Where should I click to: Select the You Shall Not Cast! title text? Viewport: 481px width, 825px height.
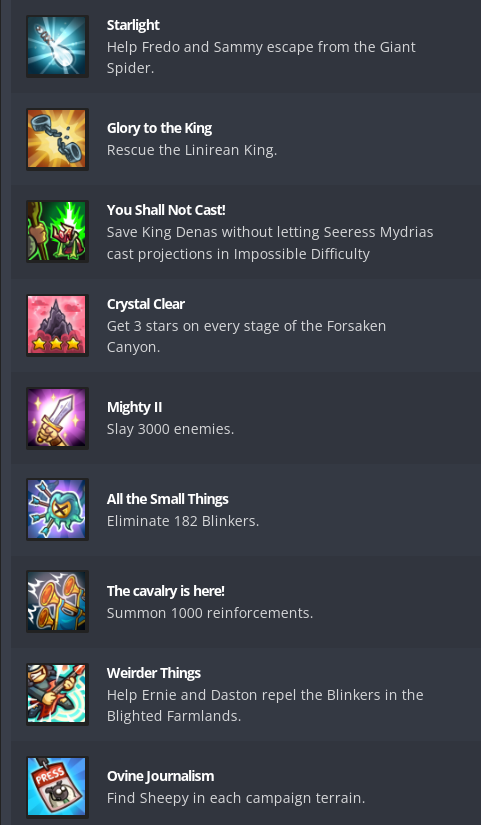(166, 210)
